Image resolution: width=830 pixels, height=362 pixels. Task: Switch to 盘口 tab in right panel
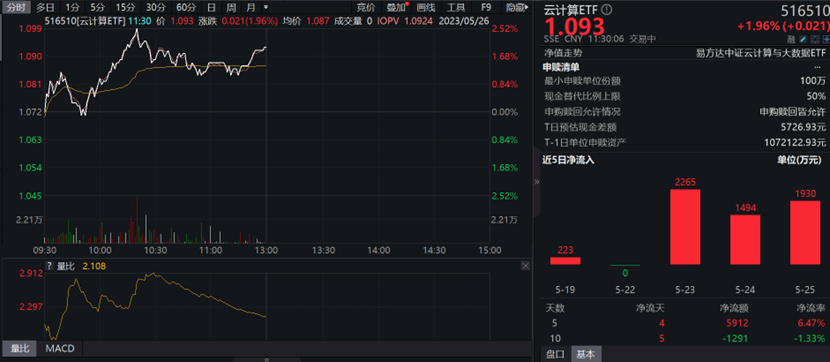(555, 354)
